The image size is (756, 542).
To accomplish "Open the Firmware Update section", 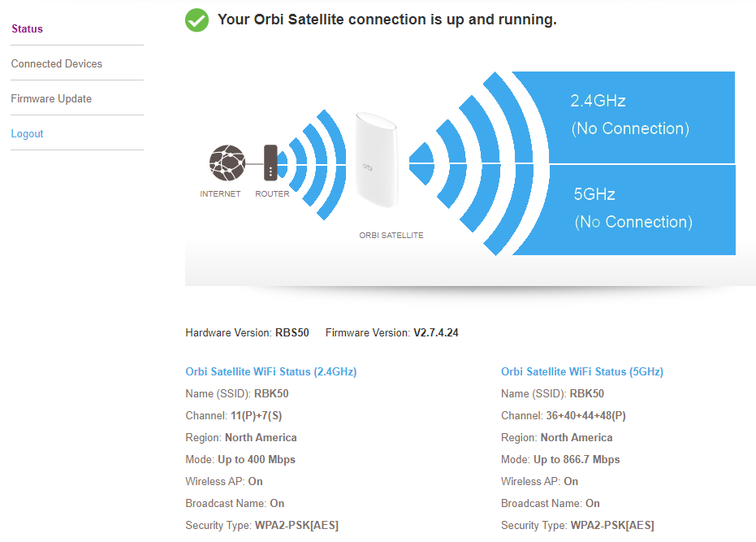I will pos(51,98).
